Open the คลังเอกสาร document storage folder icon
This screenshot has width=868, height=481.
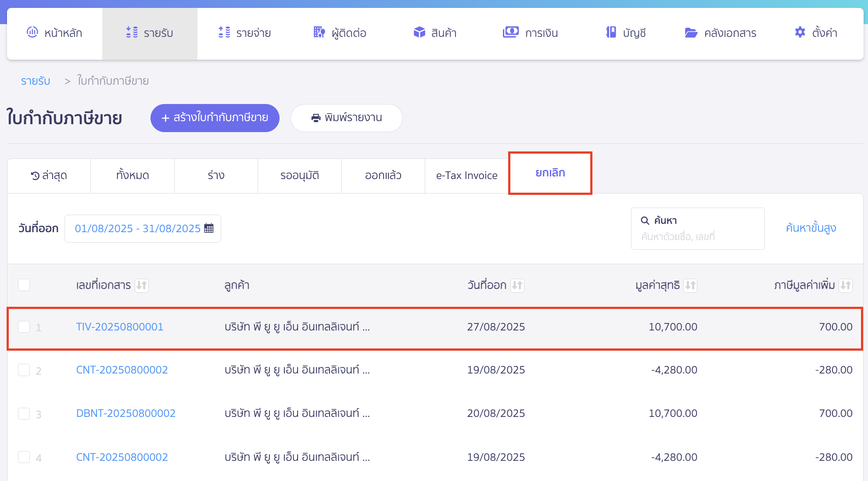click(691, 32)
